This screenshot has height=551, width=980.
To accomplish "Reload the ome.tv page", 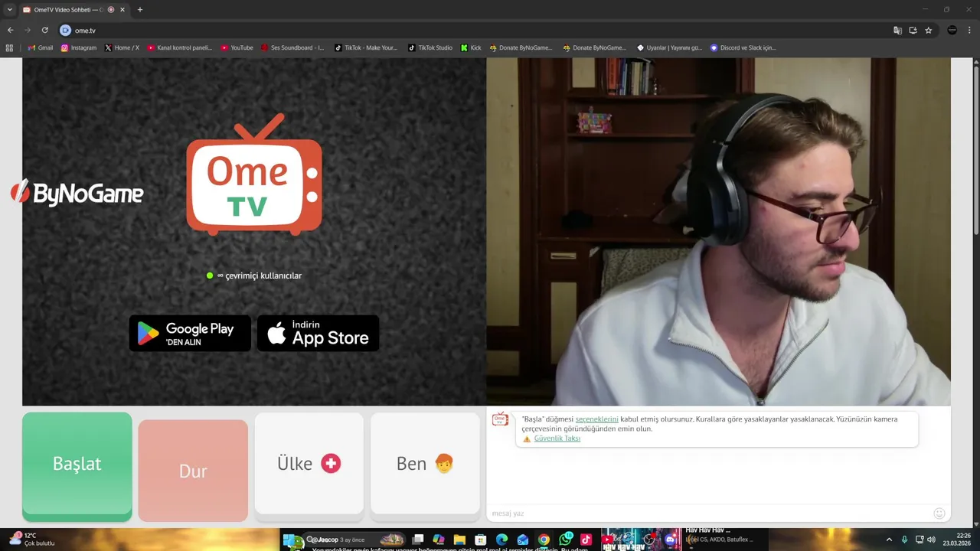I will (44, 31).
